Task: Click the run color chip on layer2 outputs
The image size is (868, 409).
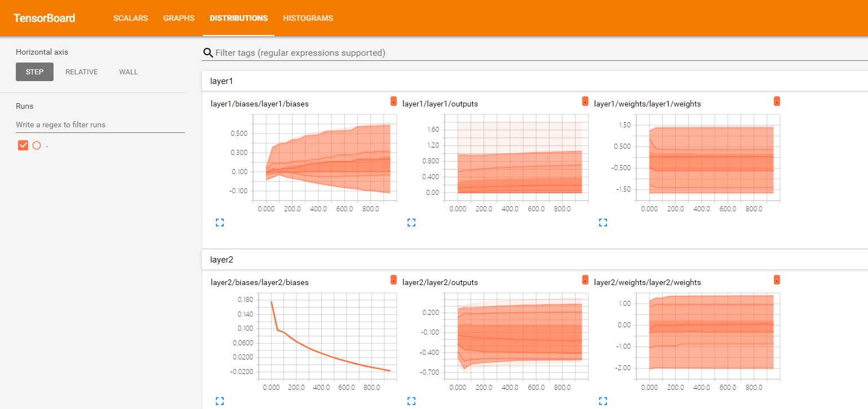Action: point(585,279)
